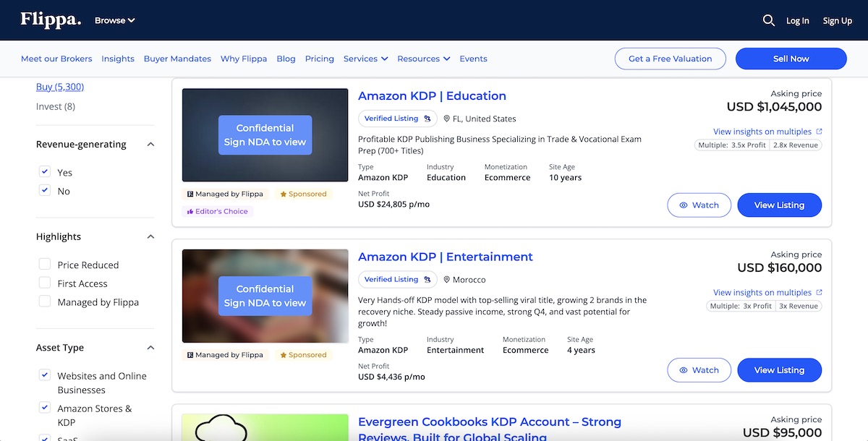Click Managed by Flippa tag on Education listing

tap(225, 194)
